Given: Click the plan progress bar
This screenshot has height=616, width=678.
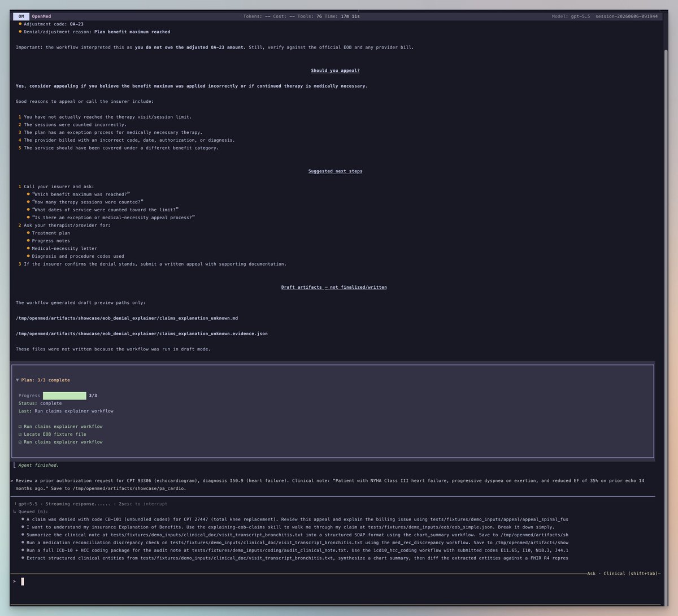Looking at the screenshot, I should point(64,396).
